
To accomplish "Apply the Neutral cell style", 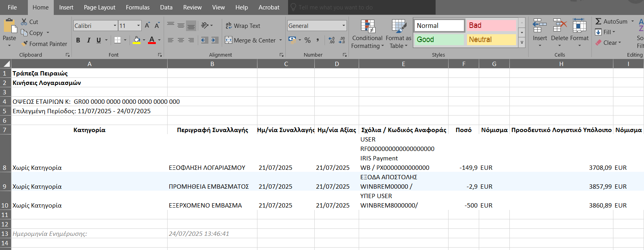I will pyautogui.click(x=491, y=40).
